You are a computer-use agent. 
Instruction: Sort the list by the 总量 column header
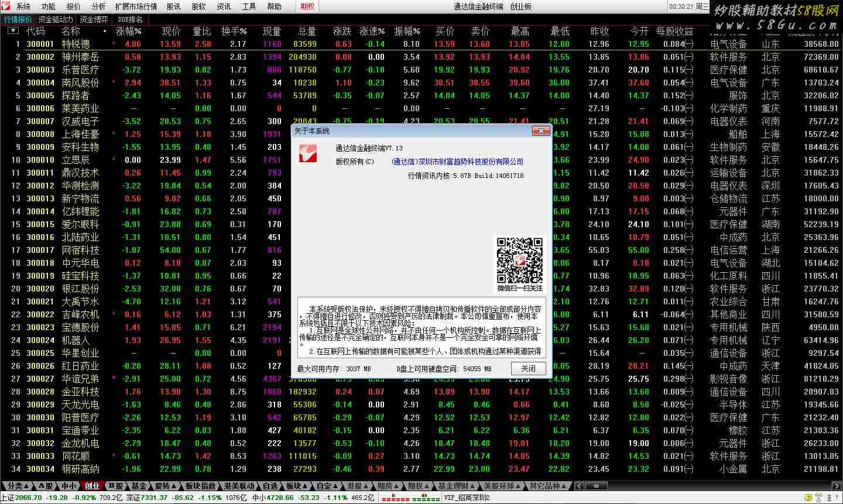pos(307,31)
